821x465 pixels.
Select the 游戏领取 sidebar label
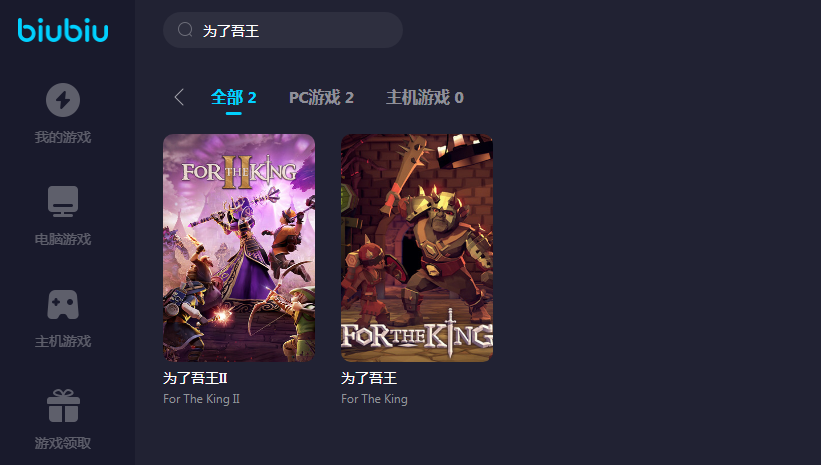[x=63, y=443]
